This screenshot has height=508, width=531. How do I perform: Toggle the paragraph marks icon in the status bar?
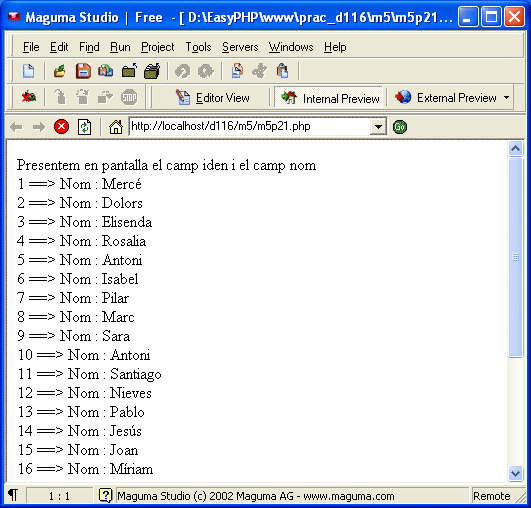13,495
